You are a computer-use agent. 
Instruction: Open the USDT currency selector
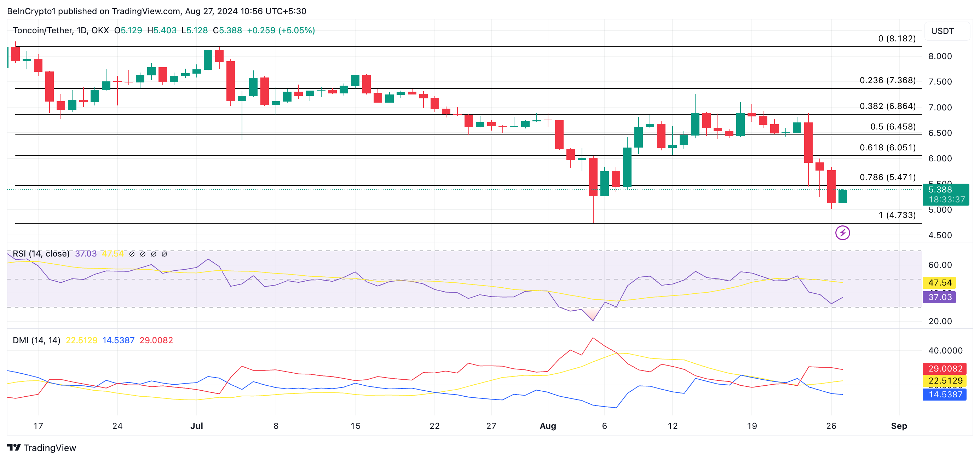[x=946, y=31]
